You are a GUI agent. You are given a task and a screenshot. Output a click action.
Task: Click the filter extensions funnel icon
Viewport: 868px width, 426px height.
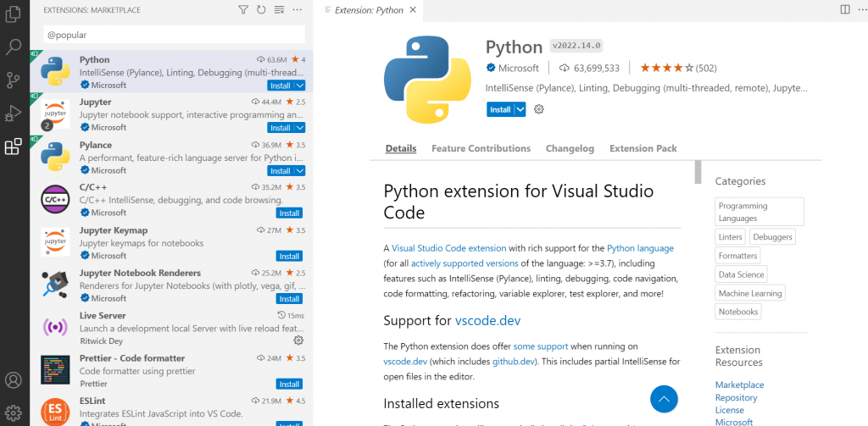pyautogui.click(x=243, y=10)
